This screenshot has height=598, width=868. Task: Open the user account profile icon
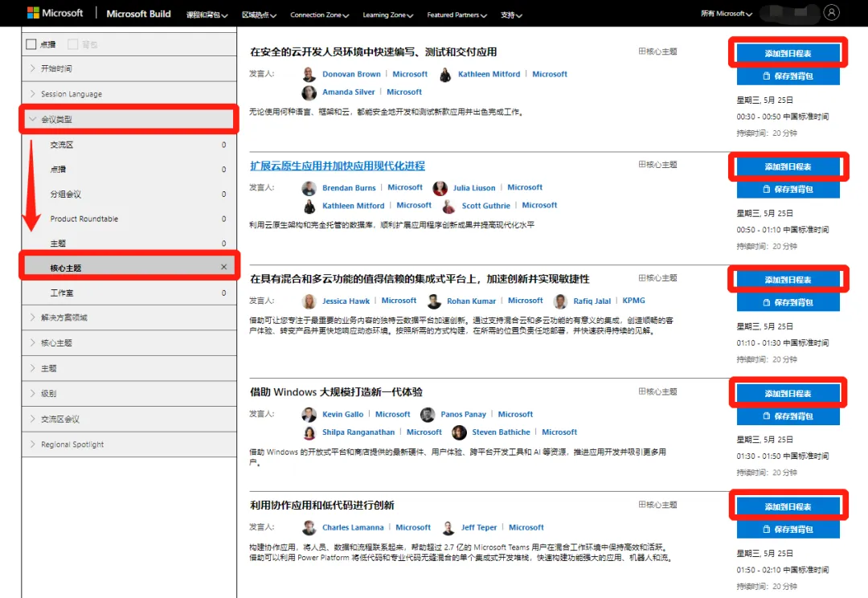[x=831, y=12]
